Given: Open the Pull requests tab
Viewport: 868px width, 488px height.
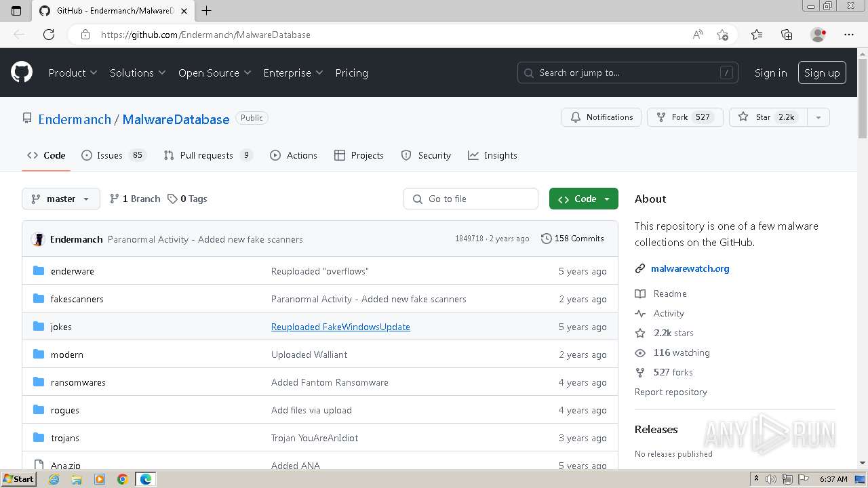Looking at the screenshot, I should click(208, 155).
